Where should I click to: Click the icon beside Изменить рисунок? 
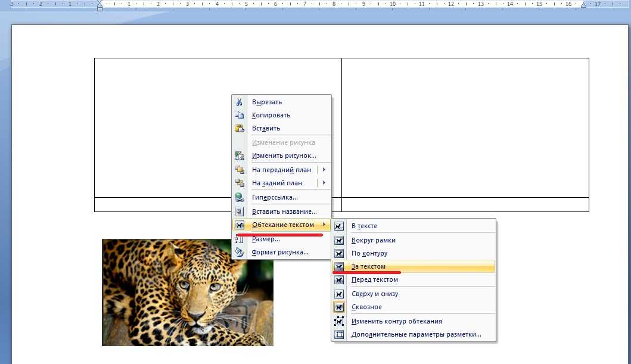click(240, 155)
